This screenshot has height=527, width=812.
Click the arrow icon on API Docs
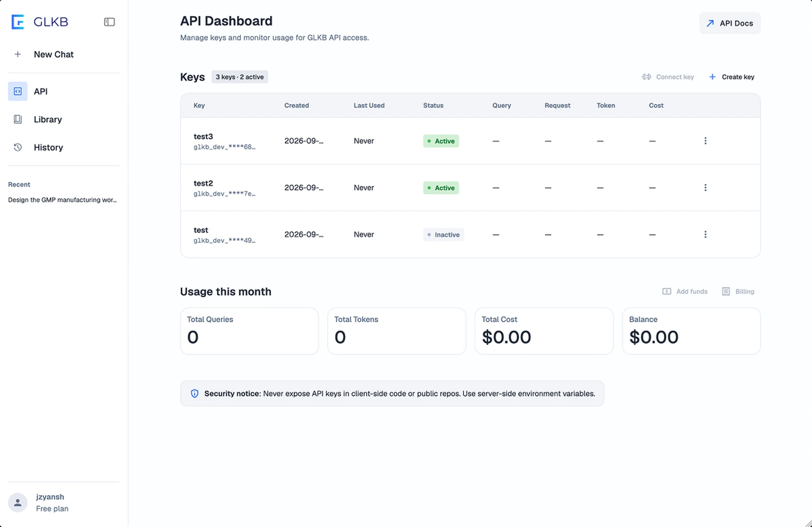pos(710,23)
